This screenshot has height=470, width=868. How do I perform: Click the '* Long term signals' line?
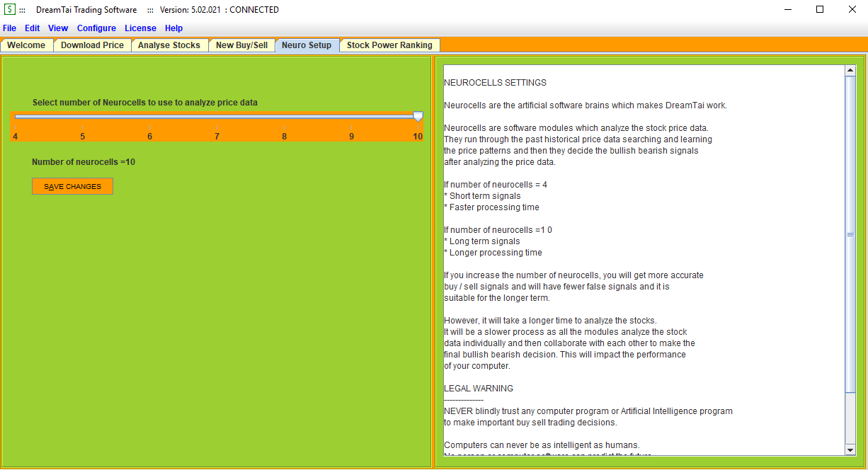coord(481,241)
